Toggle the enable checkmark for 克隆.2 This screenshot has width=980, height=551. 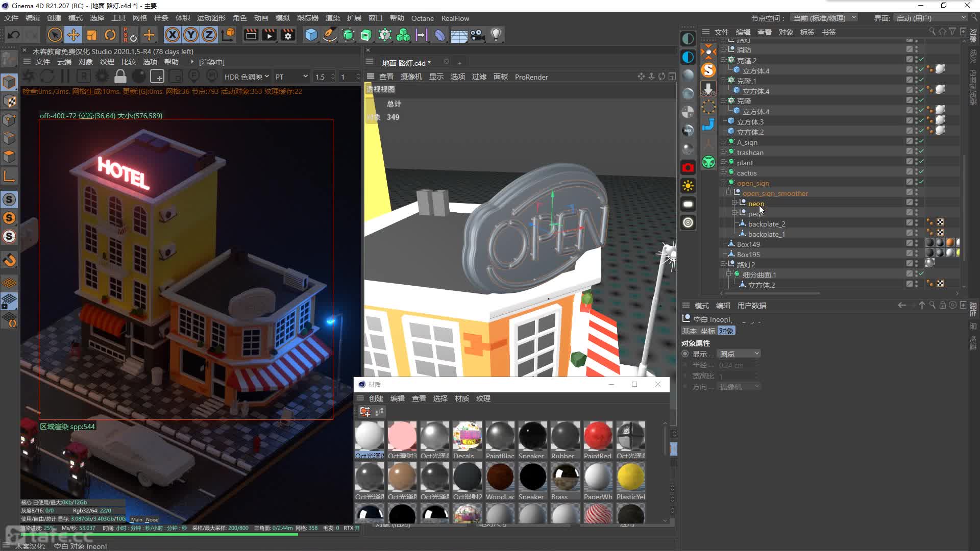point(921,60)
